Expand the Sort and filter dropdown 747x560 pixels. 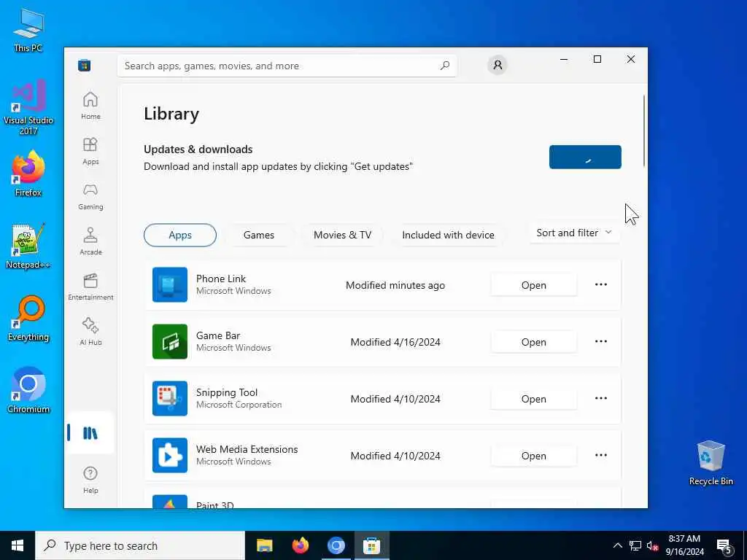574,233
